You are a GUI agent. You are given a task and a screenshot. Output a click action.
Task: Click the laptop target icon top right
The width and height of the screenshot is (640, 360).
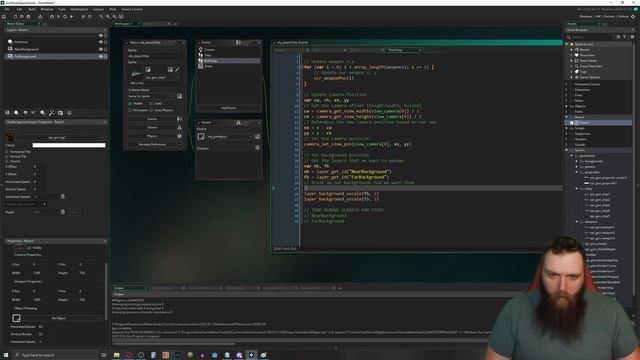(633, 16)
